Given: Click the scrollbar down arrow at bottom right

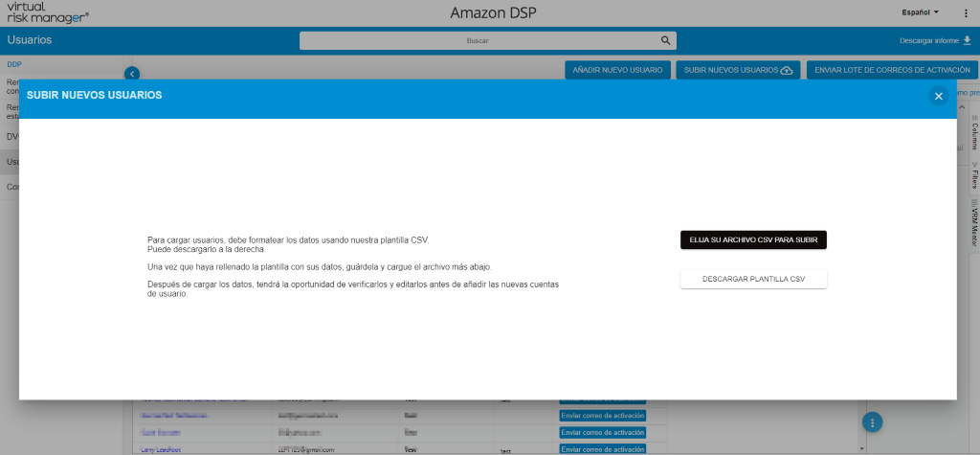Looking at the screenshot, I should (x=862, y=448).
